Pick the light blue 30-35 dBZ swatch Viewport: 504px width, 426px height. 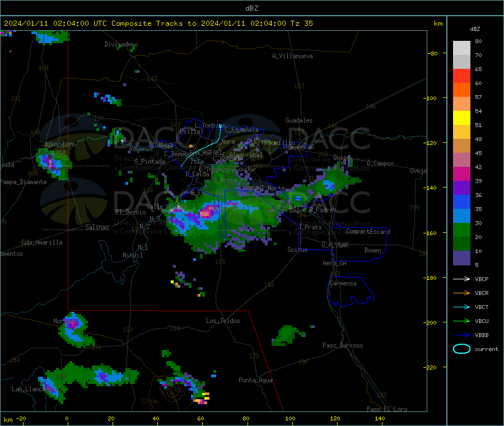click(x=461, y=216)
